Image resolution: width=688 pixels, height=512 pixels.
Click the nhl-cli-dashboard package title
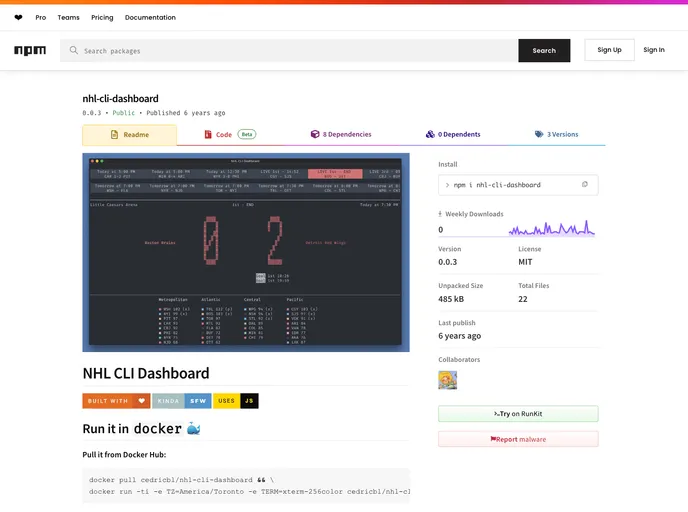120,99
